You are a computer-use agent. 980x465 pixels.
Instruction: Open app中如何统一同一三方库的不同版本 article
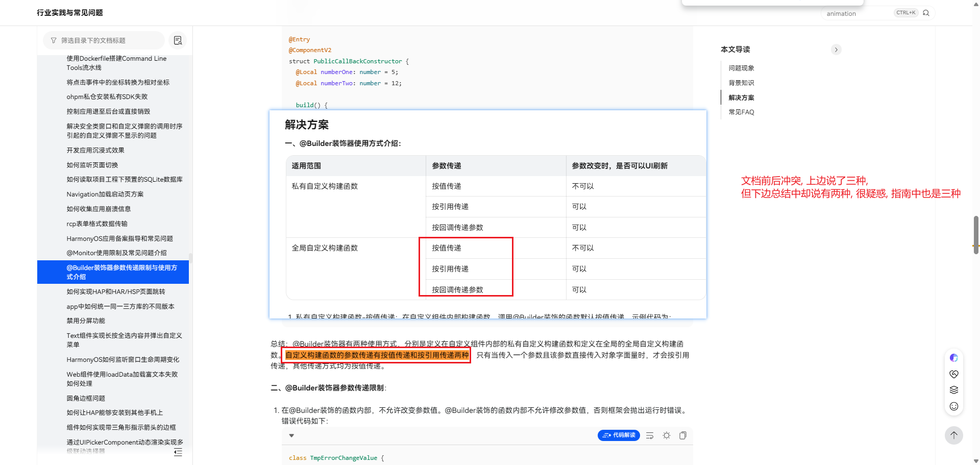[120, 306]
